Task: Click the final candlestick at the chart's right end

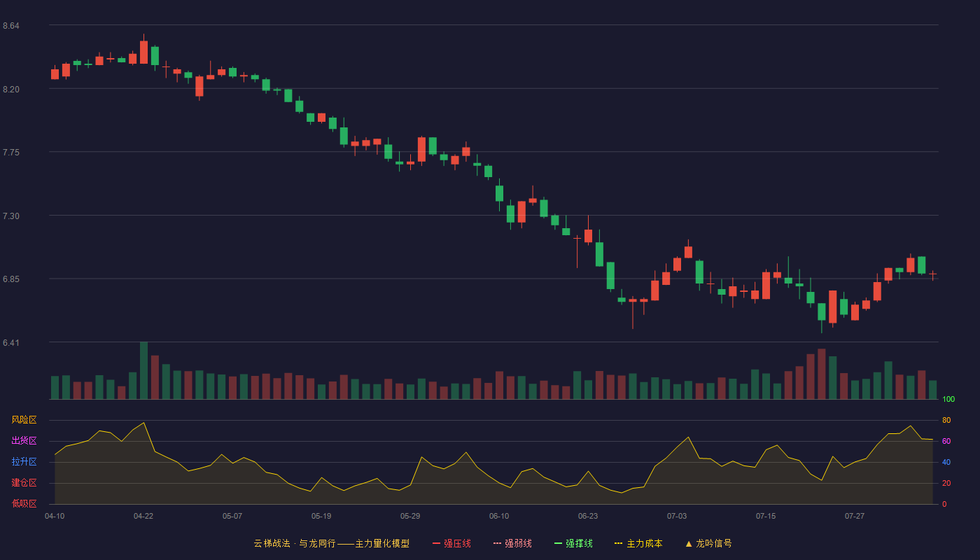Action: pyautogui.click(x=932, y=275)
